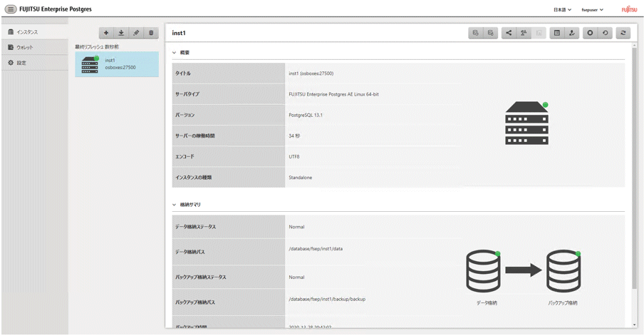644x336 pixels.
Task: Click the 34 秒 uptime value
Action: (x=294, y=136)
